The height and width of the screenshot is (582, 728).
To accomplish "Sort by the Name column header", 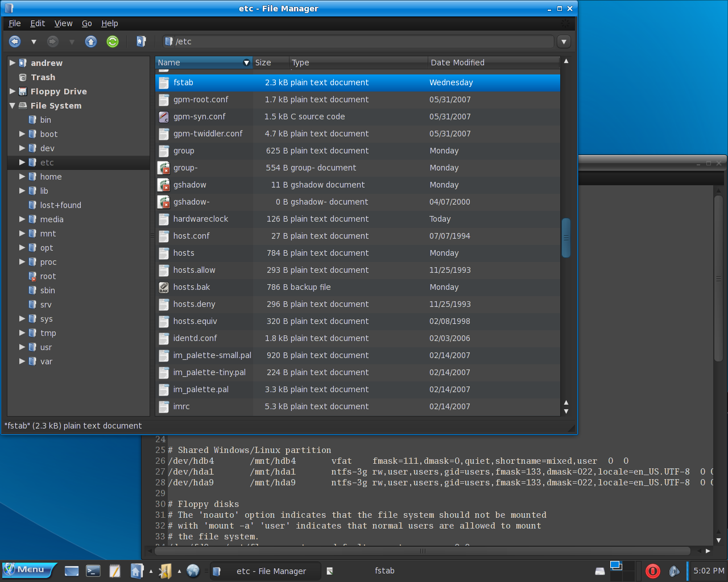I will point(204,63).
